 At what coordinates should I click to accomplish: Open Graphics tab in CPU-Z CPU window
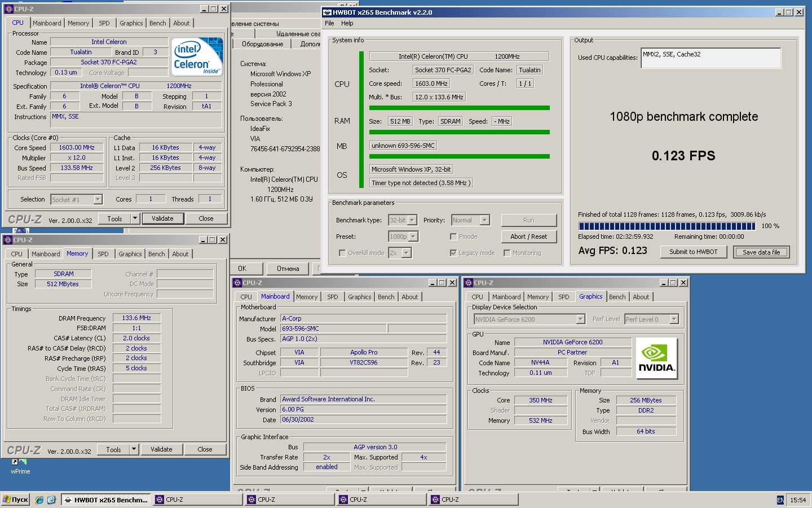(x=131, y=23)
